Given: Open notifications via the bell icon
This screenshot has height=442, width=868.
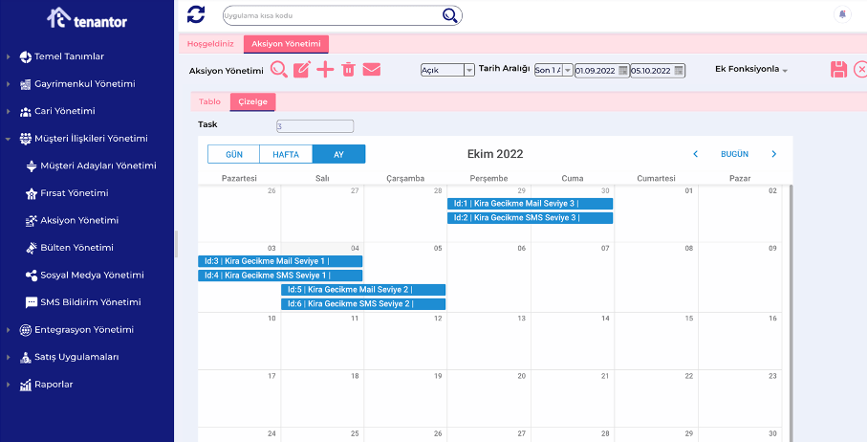Looking at the screenshot, I should (842, 14).
